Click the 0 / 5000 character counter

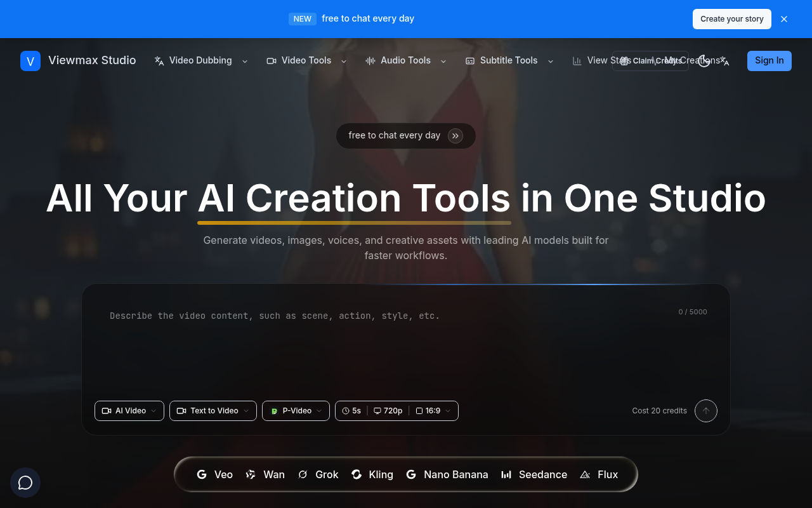tap(693, 312)
